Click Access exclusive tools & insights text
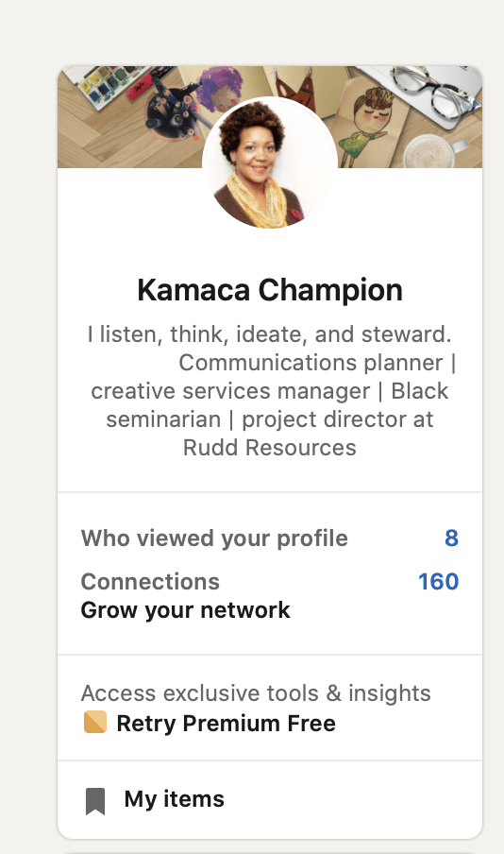Image resolution: width=504 pixels, height=854 pixels. pyautogui.click(x=256, y=692)
